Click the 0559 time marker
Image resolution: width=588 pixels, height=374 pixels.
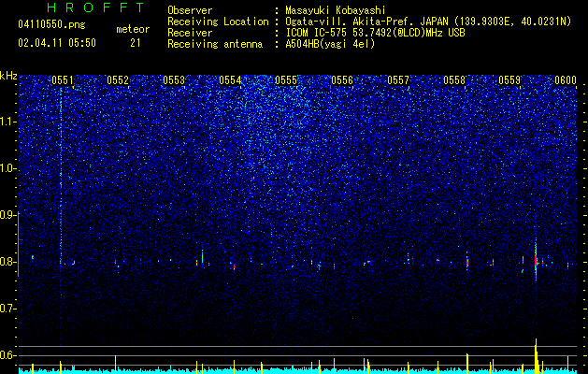pos(509,80)
